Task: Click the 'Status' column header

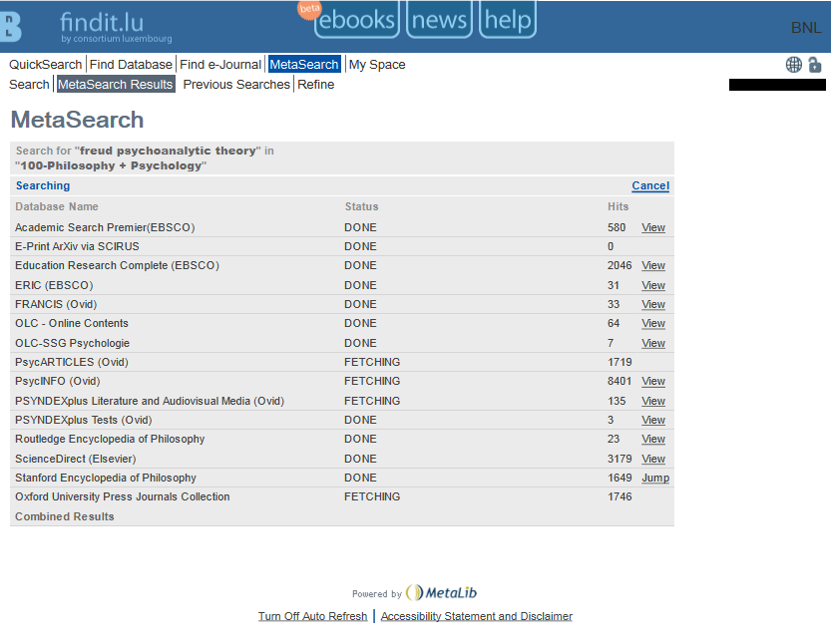Action: pyautogui.click(x=361, y=206)
